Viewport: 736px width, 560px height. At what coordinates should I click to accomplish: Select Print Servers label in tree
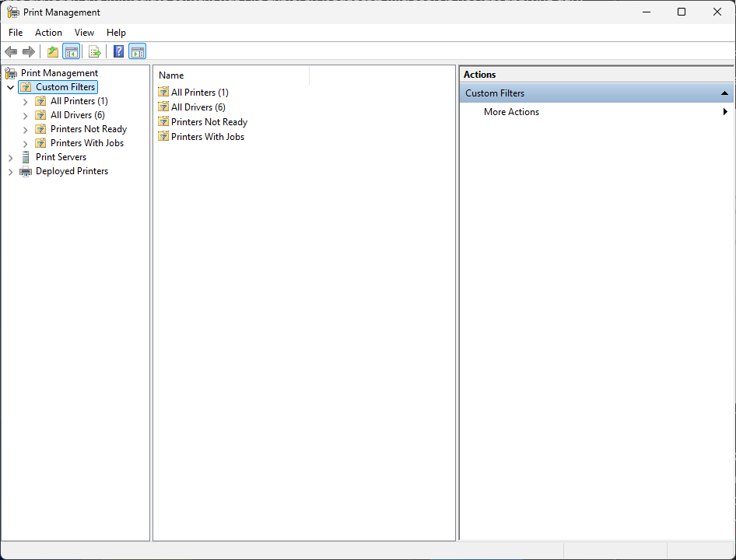(61, 157)
